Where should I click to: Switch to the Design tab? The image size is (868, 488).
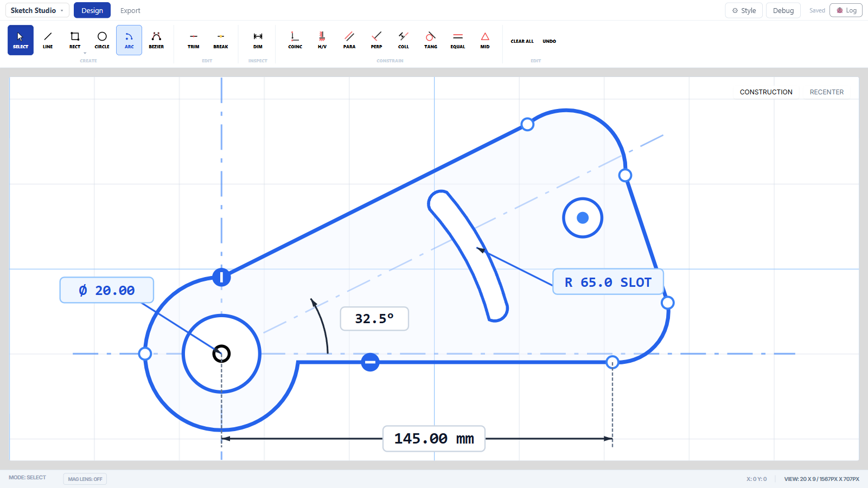click(x=92, y=10)
